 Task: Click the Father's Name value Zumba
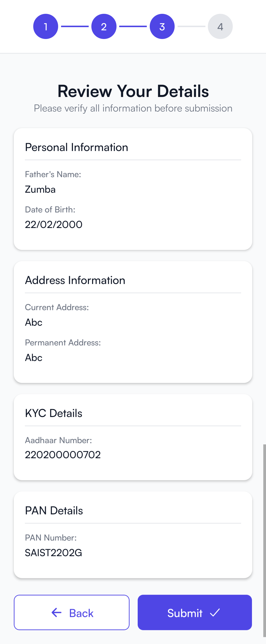[x=40, y=189]
